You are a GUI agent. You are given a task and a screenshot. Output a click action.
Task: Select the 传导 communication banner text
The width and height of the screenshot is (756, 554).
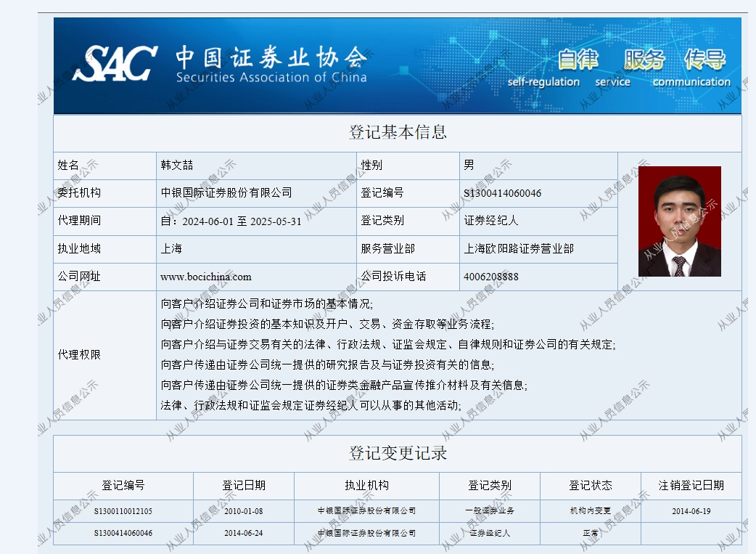tap(704, 60)
